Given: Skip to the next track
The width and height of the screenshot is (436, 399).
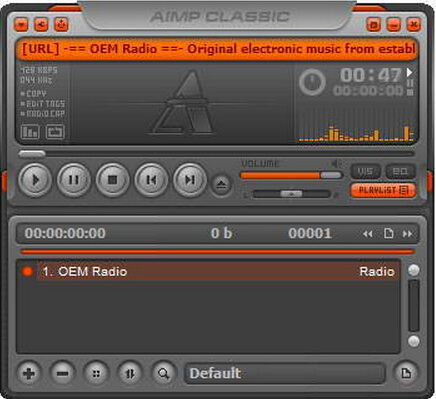Looking at the screenshot, I should tap(190, 180).
